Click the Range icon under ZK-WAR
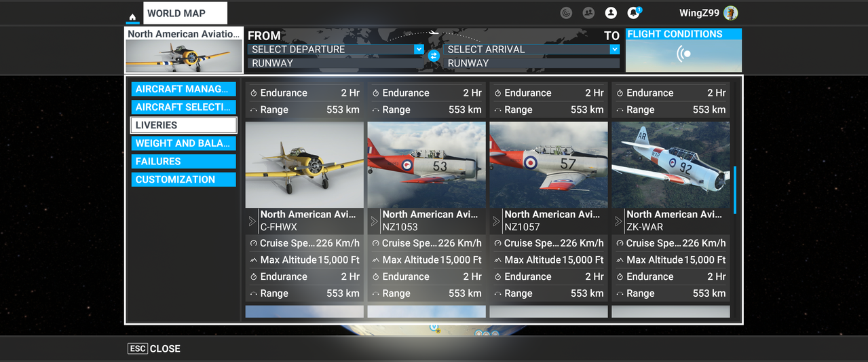This screenshot has width=868, height=362. 620,294
